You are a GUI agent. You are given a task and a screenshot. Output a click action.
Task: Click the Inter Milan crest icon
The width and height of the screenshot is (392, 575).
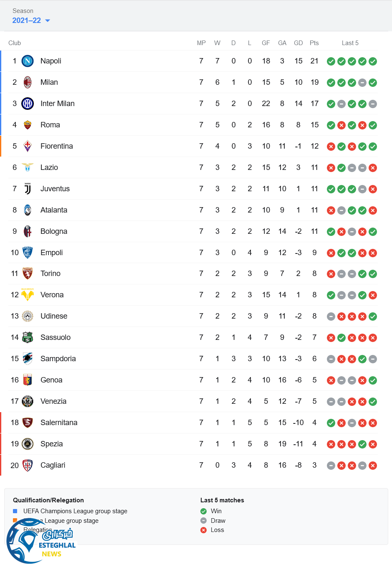coord(28,104)
